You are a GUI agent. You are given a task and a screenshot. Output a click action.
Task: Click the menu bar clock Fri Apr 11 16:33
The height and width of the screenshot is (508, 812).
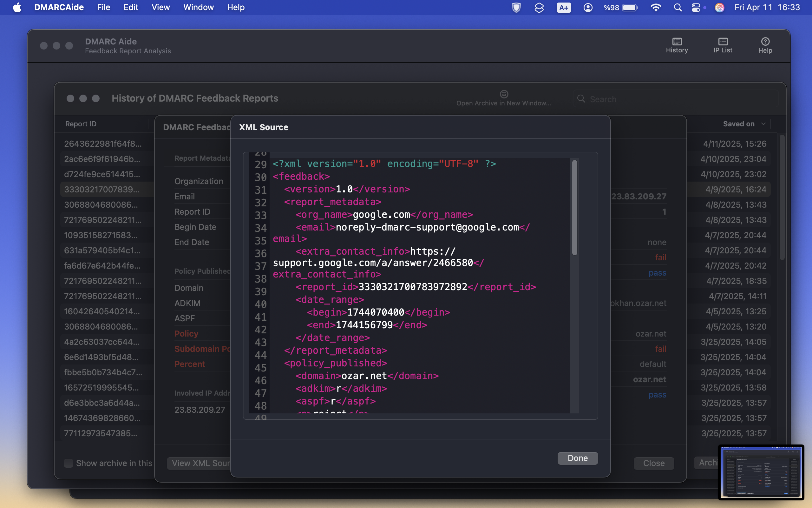[767, 7]
